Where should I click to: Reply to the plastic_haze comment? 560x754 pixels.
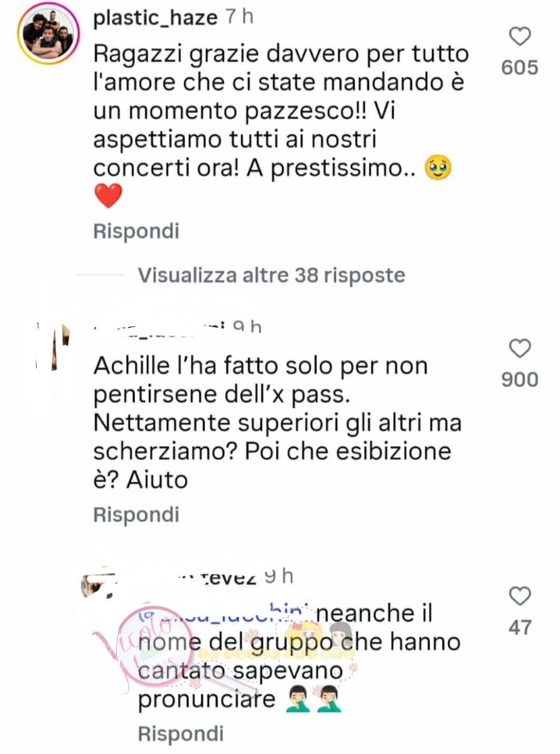point(136,231)
